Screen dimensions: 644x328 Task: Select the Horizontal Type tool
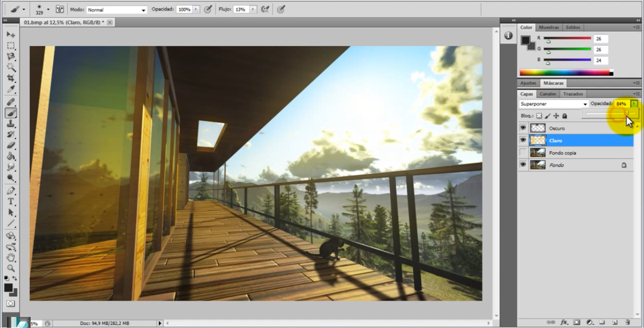pyautogui.click(x=10, y=202)
